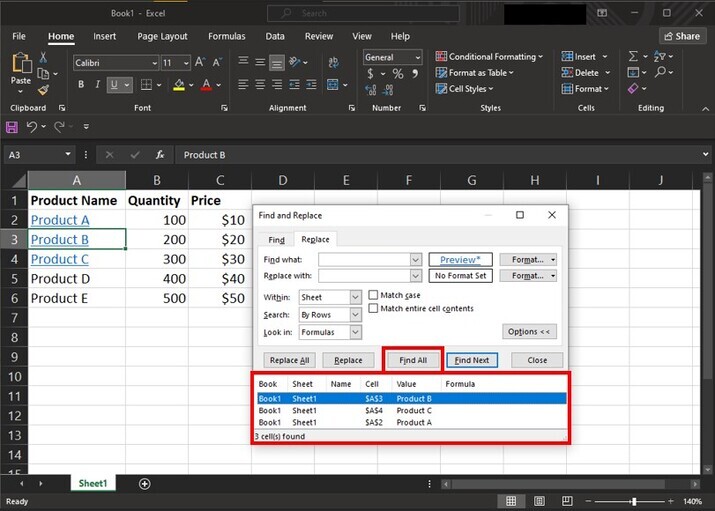The height and width of the screenshot is (511, 715).
Task: Click the Undo arrow icon
Action: tap(32, 127)
